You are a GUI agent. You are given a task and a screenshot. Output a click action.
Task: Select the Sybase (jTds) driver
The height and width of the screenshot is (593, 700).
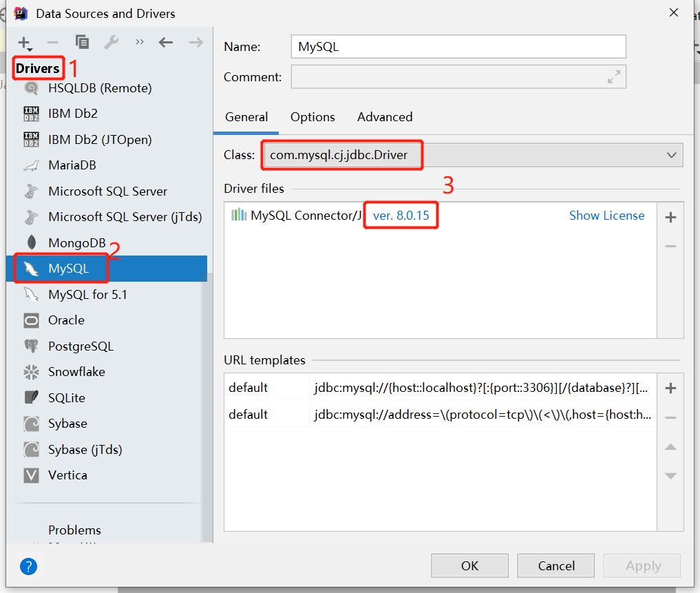pyautogui.click(x=107, y=450)
